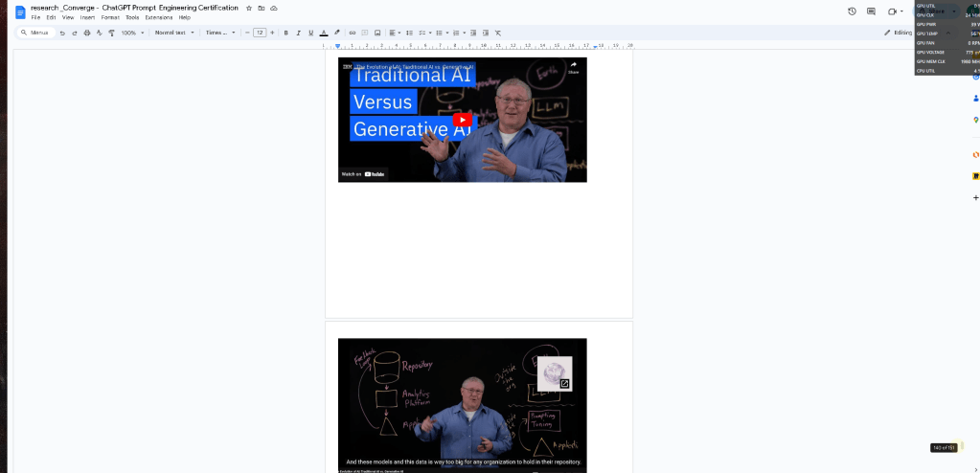Open the Times font dropdown
The width and height of the screenshot is (980, 473).
220,33
